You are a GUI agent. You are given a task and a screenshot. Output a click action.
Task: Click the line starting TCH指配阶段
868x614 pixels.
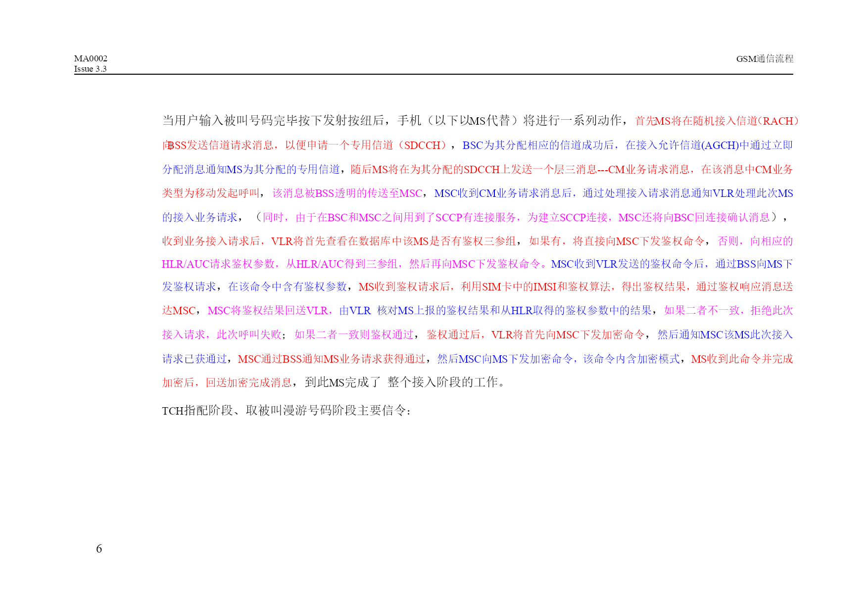(286, 411)
